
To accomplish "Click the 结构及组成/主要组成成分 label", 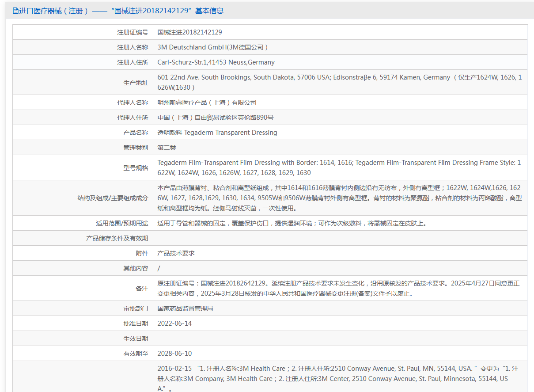I will pyautogui.click(x=113, y=198).
